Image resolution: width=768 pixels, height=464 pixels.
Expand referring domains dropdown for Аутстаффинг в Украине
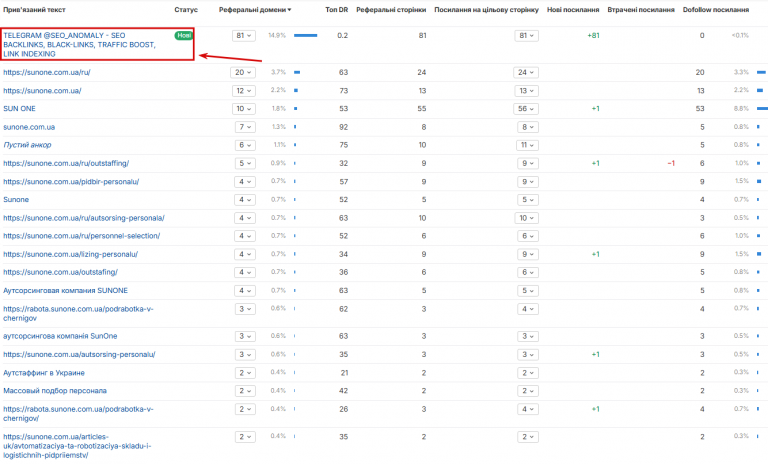click(x=245, y=373)
